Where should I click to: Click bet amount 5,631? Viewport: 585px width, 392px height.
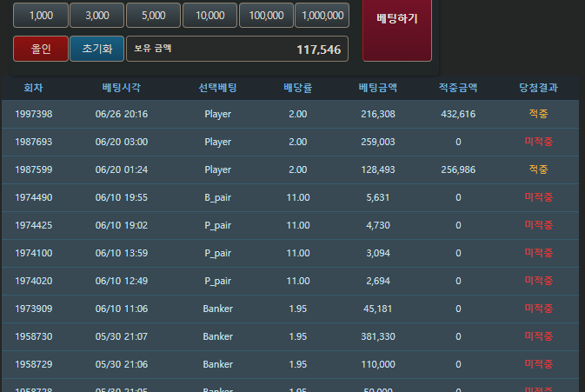(378, 197)
